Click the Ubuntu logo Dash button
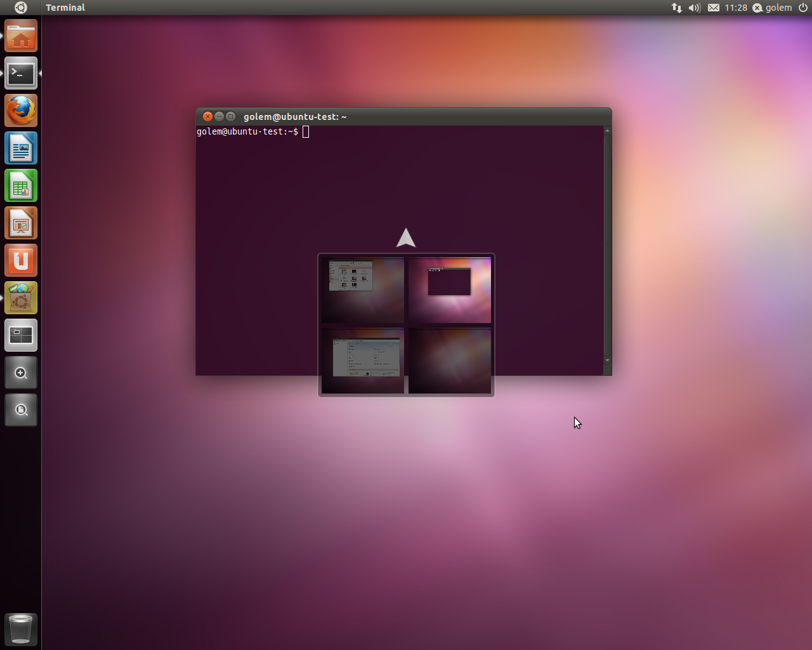Image resolution: width=812 pixels, height=650 pixels. pos(20,8)
